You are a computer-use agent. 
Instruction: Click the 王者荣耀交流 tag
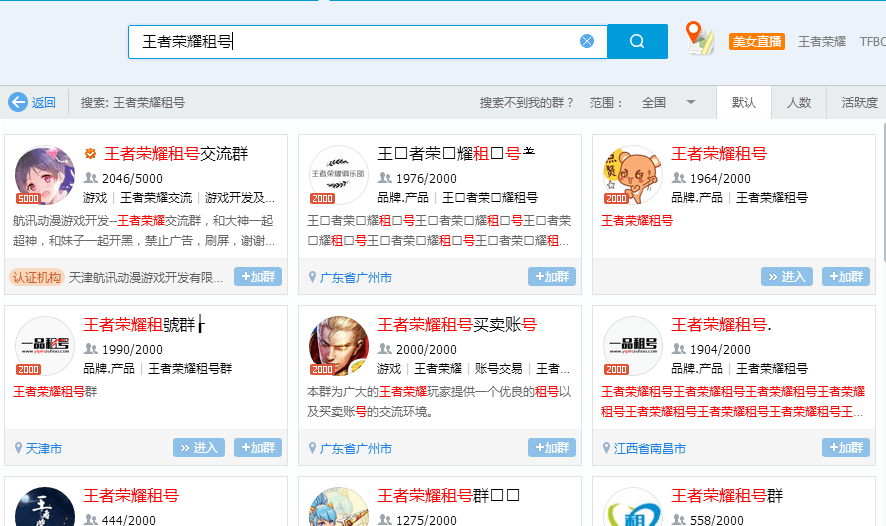tap(156, 197)
